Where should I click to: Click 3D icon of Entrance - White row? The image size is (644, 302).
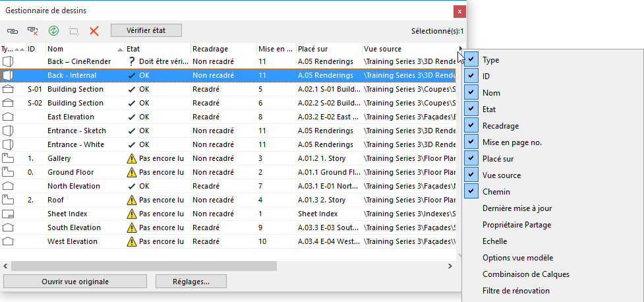point(8,144)
